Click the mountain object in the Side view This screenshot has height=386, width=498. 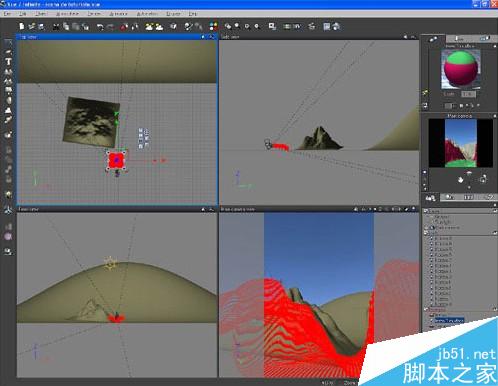(319, 138)
